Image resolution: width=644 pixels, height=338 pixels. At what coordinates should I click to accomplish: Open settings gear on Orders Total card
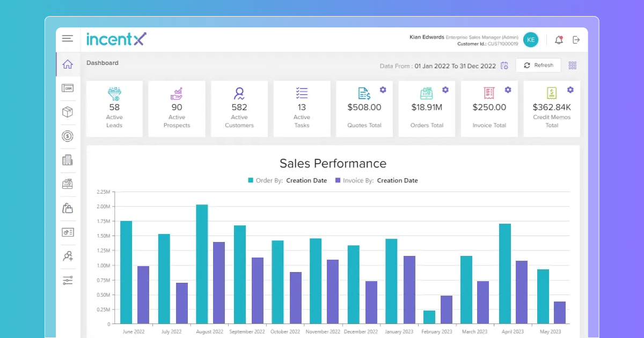(445, 90)
